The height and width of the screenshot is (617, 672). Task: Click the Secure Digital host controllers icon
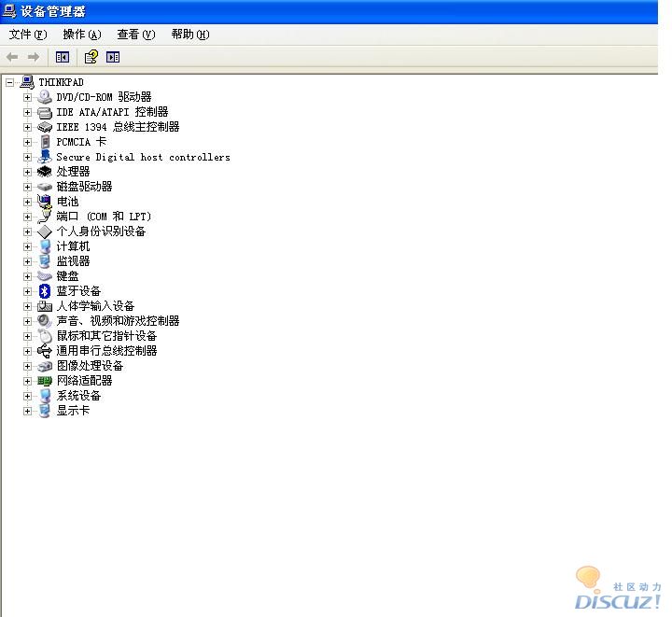45,157
